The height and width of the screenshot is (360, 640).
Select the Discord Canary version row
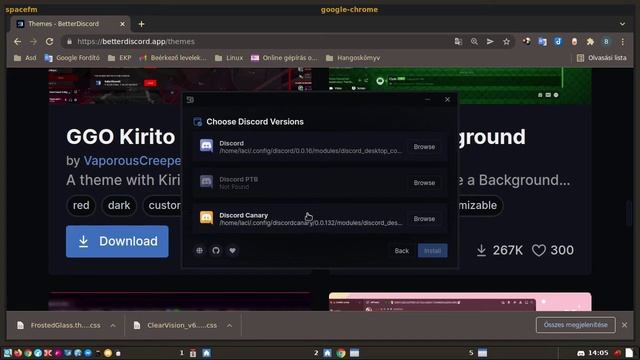(x=320, y=218)
